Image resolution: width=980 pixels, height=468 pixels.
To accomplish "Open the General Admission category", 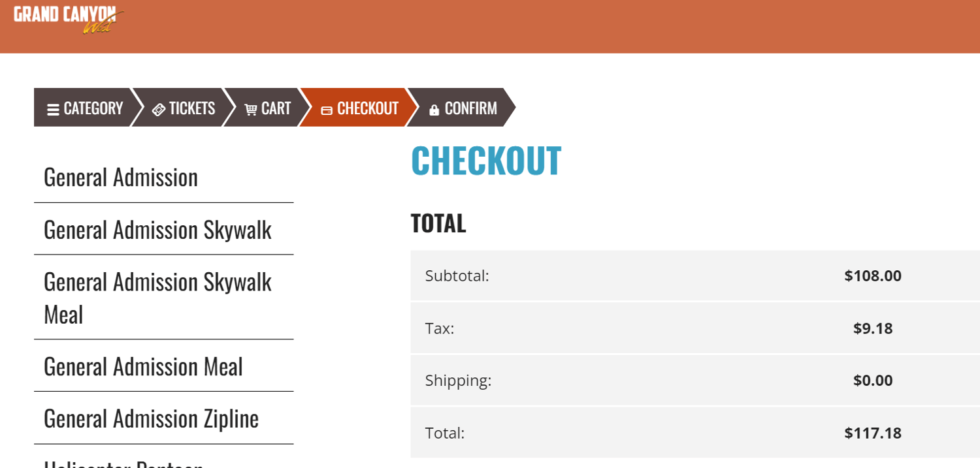I will (x=120, y=177).
